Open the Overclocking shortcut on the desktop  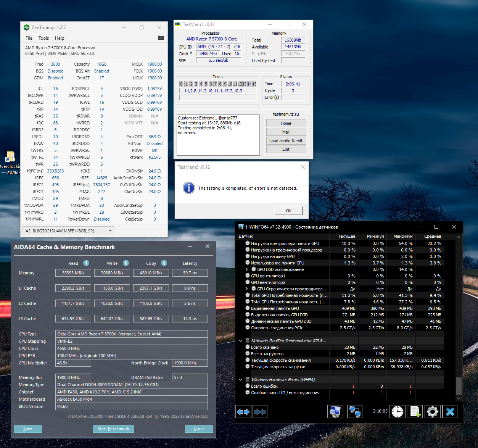pos(10,163)
